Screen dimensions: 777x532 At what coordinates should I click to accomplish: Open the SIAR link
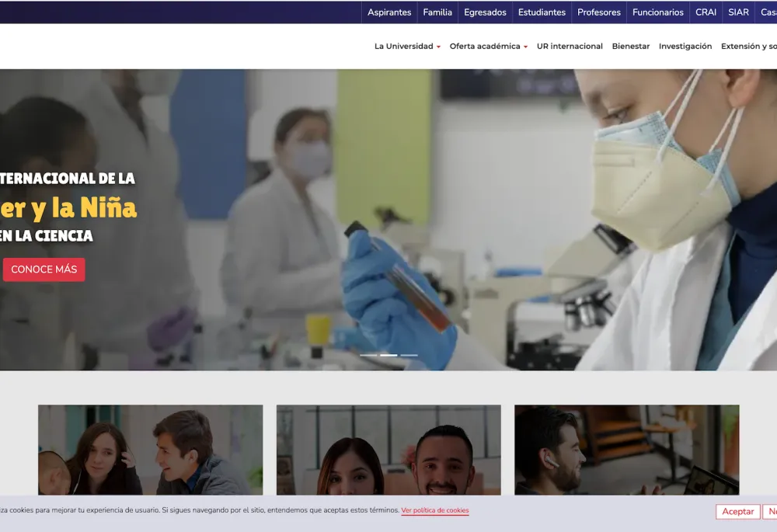tap(738, 12)
